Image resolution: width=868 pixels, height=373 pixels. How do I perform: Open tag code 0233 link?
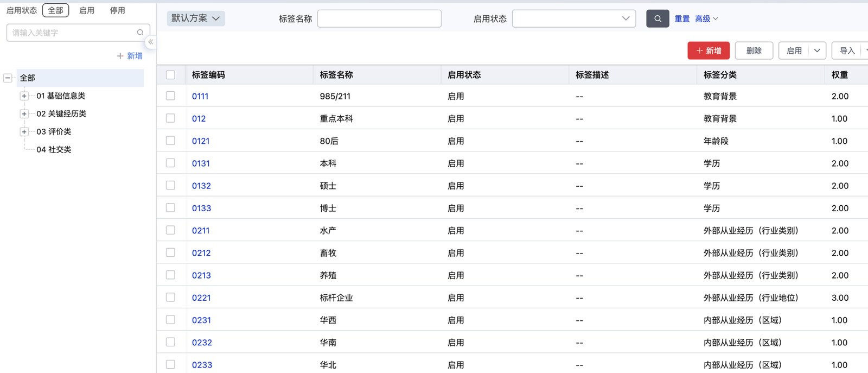[x=202, y=365]
